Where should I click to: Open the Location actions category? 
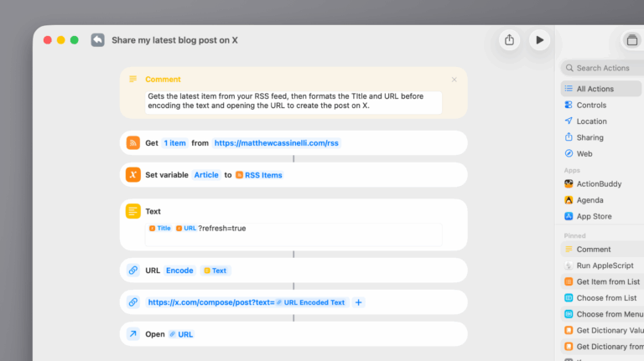pyautogui.click(x=591, y=121)
